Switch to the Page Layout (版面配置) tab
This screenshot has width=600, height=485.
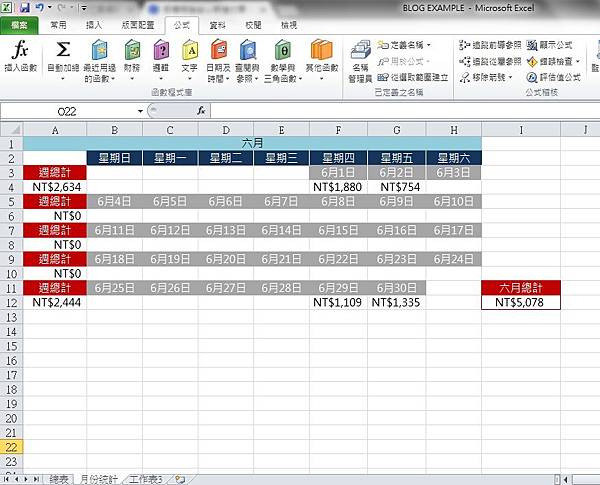pyautogui.click(x=138, y=25)
